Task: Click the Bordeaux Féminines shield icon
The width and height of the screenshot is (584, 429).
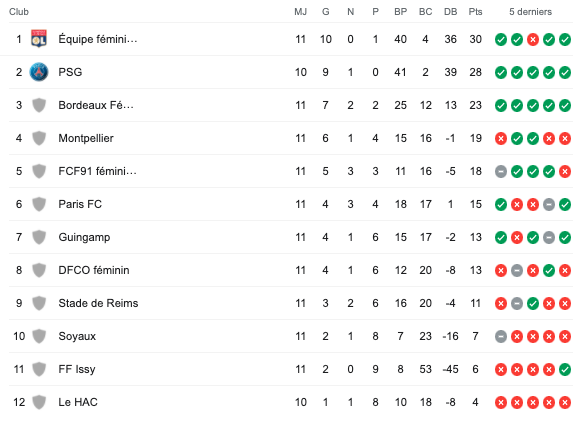Action: 39,105
